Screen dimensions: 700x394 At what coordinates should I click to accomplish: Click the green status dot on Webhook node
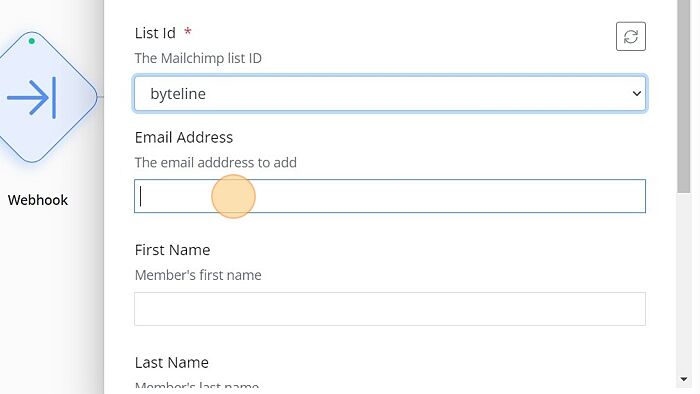click(32, 41)
